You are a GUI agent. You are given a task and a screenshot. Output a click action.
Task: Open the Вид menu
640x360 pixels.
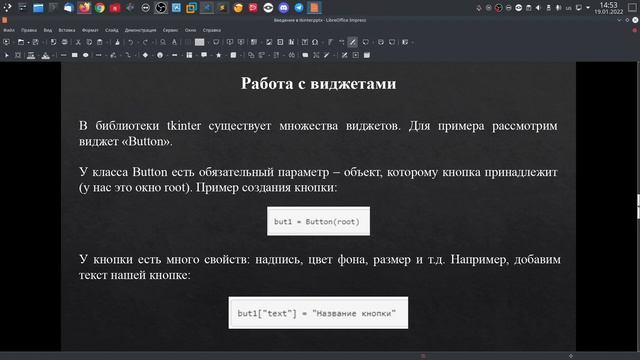coord(48,30)
